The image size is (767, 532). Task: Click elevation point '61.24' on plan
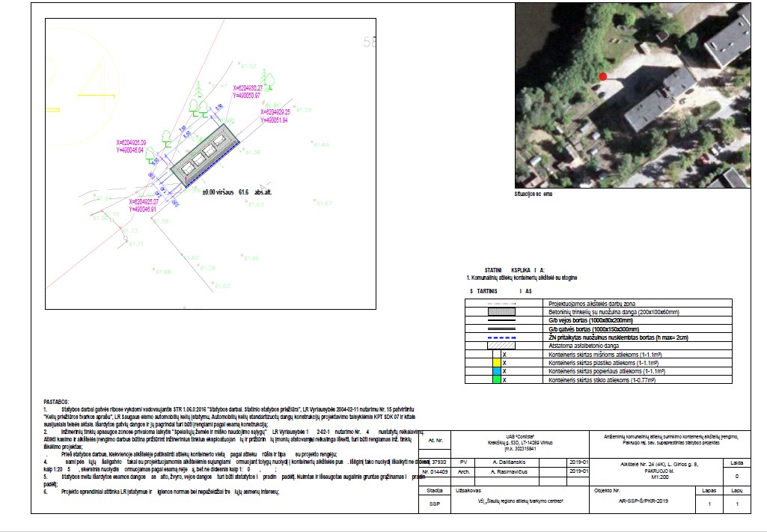click(x=104, y=198)
